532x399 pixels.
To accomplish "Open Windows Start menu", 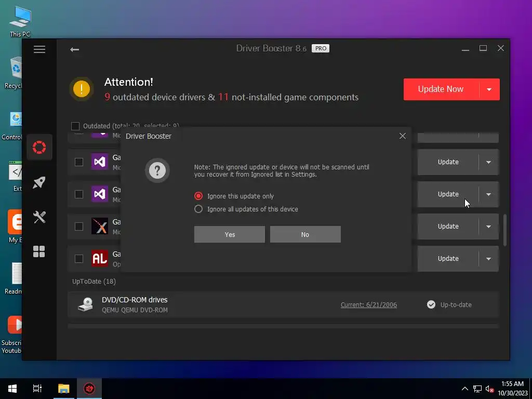I will (12, 389).
